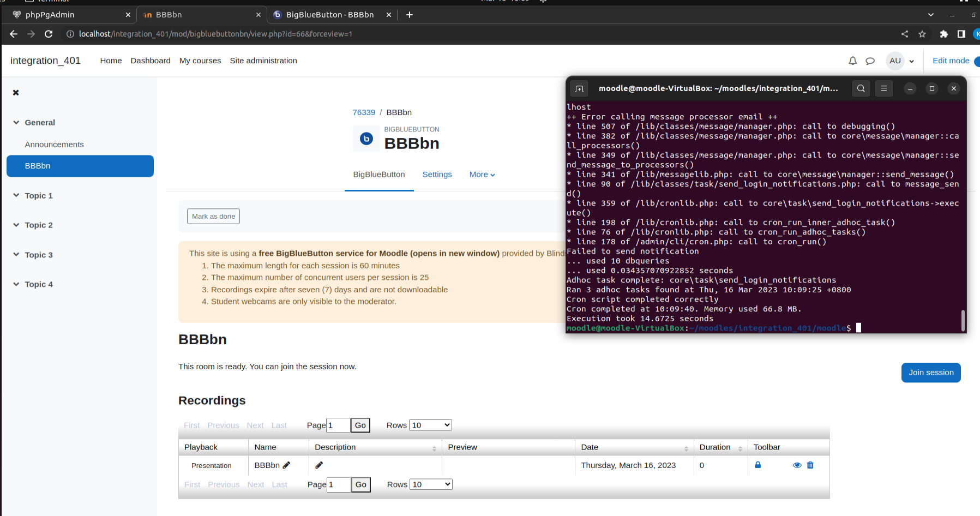Select the BigBlueButton activity tab

(x=379, y=175)
